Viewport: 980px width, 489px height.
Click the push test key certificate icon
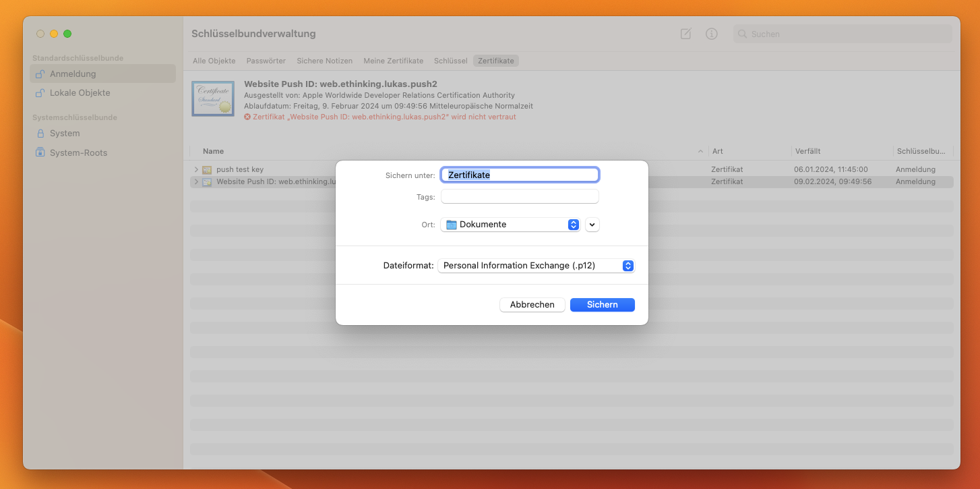pyautogui.click(x=207, y=170)
